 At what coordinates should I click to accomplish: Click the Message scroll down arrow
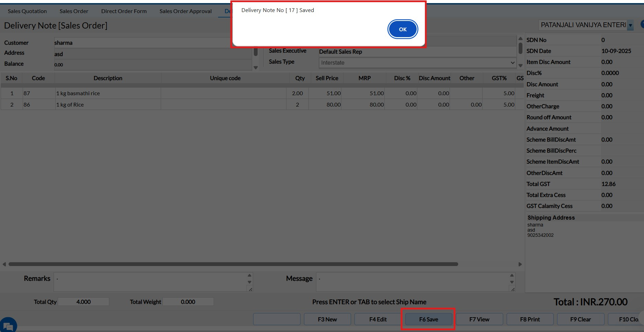click(512, 282)
